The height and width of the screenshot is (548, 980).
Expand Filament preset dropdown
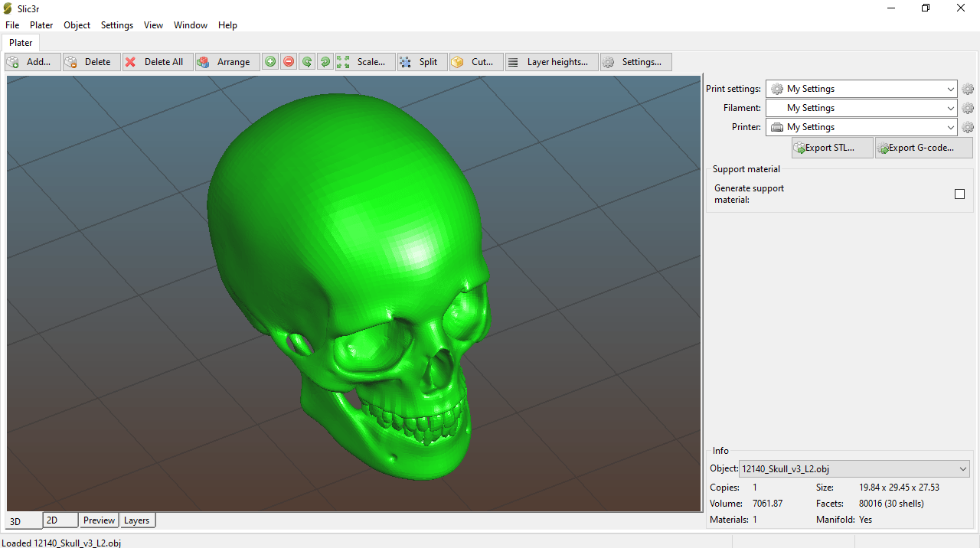[x=861, y=108]
